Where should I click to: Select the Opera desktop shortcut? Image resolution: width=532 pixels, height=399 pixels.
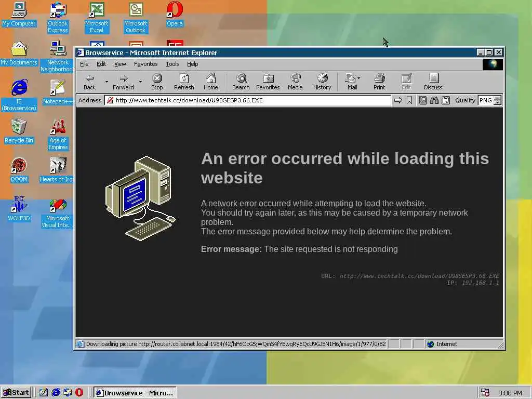(175, 14)
